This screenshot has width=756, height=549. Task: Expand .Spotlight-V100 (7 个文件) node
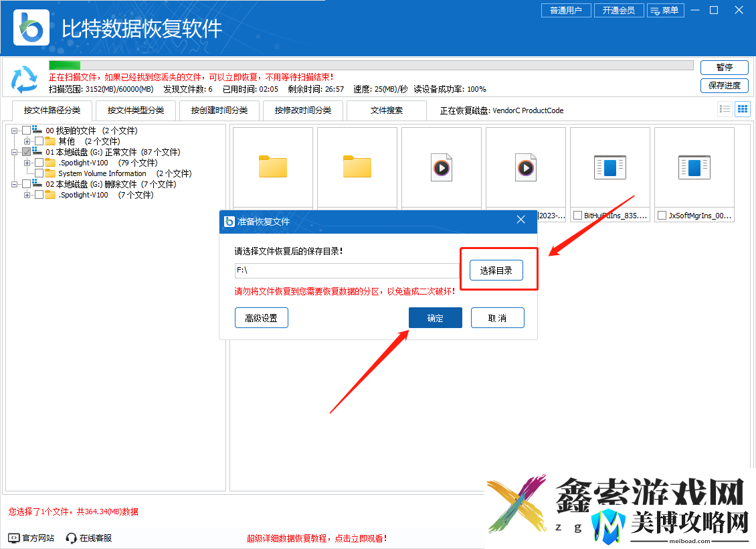coord(27,195)
